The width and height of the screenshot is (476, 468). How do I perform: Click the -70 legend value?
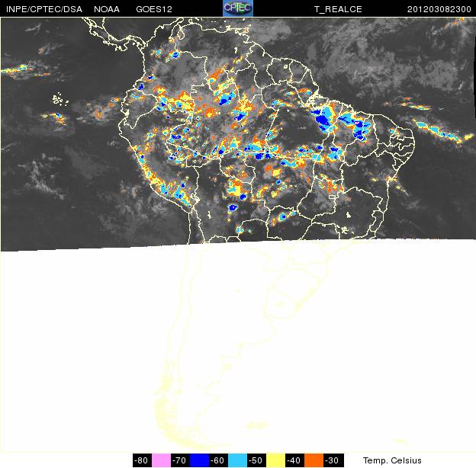click(180, 460)
